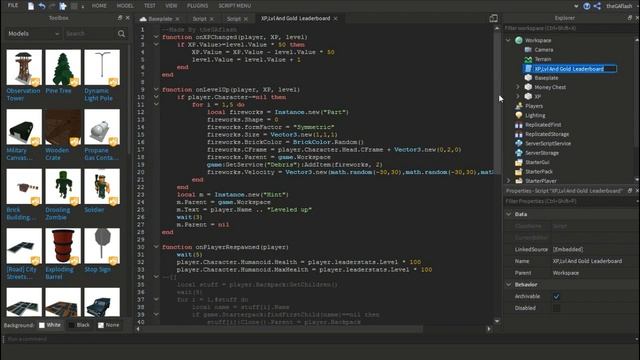Click the Toolbox search field

[90, 33]
